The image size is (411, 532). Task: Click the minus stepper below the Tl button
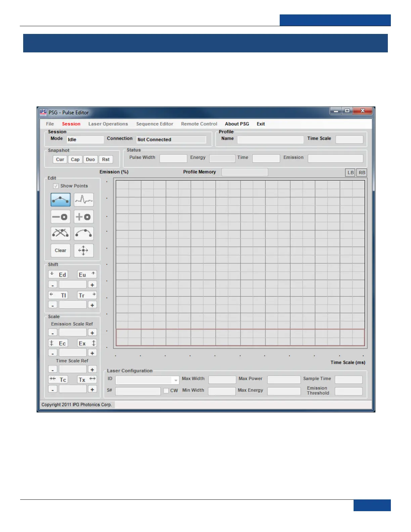click(53, 305)
